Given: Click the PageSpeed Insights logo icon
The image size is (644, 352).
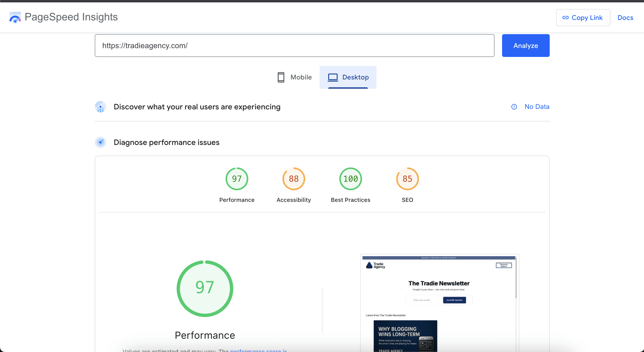Looking at the screenshot, I should pyautogui.click(x=15, y=17).
